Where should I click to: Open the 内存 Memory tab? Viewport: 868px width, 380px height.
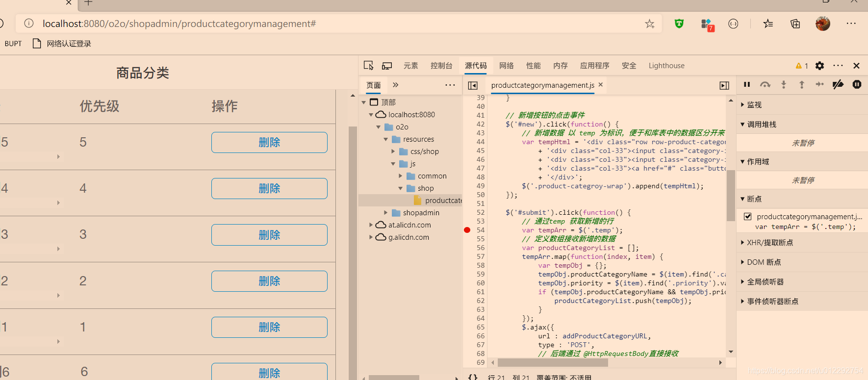(x=561, y=66)
